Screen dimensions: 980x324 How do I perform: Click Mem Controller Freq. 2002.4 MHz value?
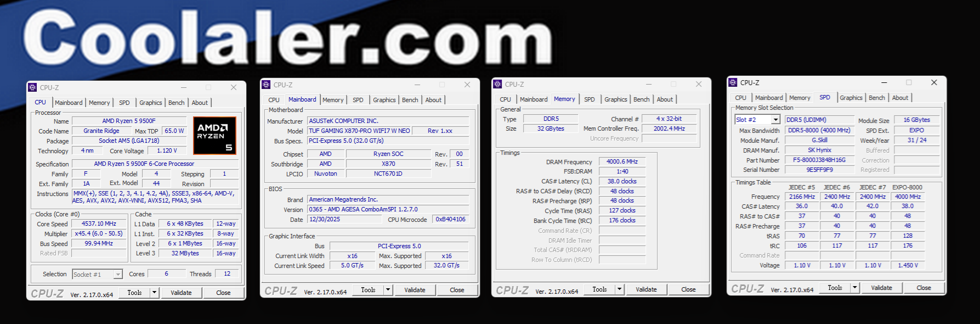click(670, 129)
